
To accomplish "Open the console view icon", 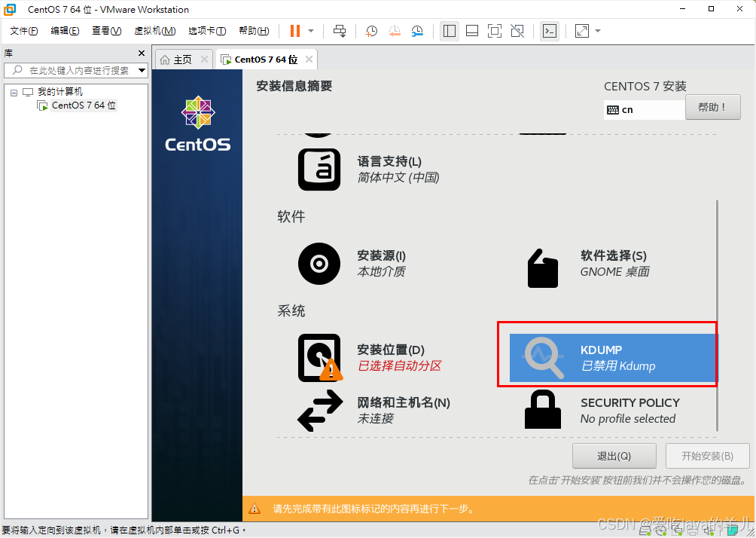I will point(550,32).
